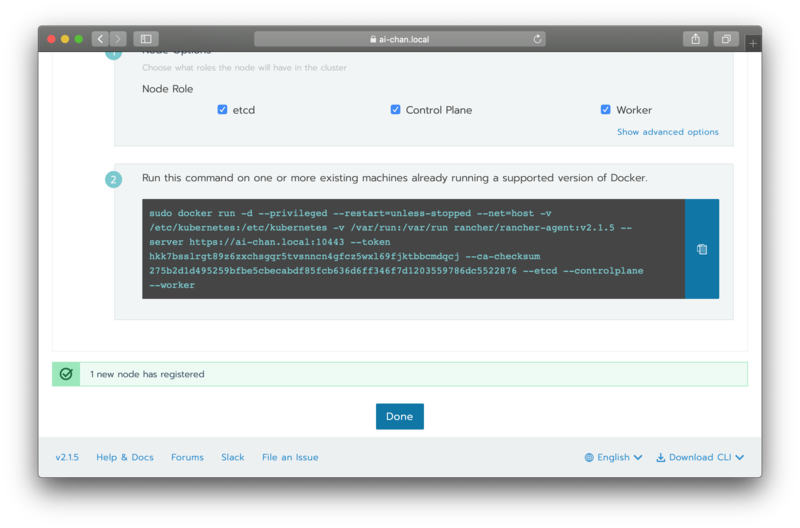
Task: Click Safari forward navigation arrow
Action: (118, 39)
